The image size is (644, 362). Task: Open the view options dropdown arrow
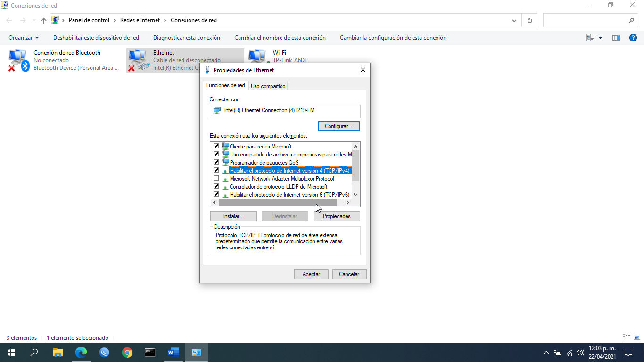coord(600,38)
